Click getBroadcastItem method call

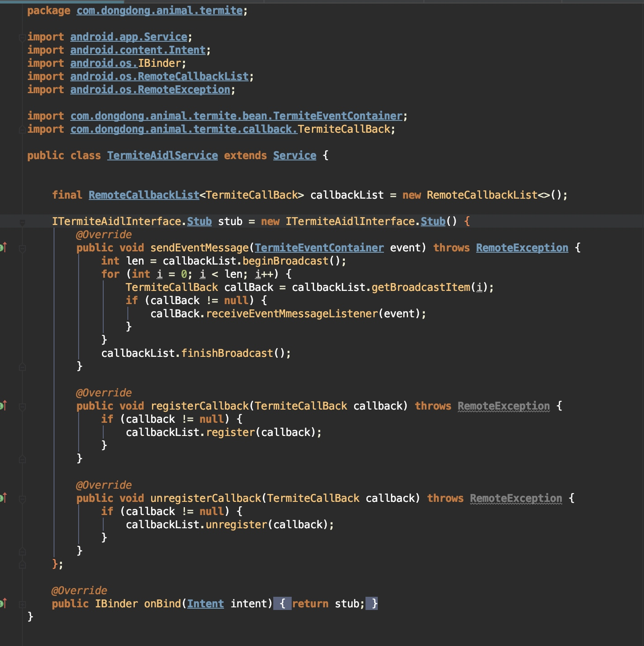(421, 287)
